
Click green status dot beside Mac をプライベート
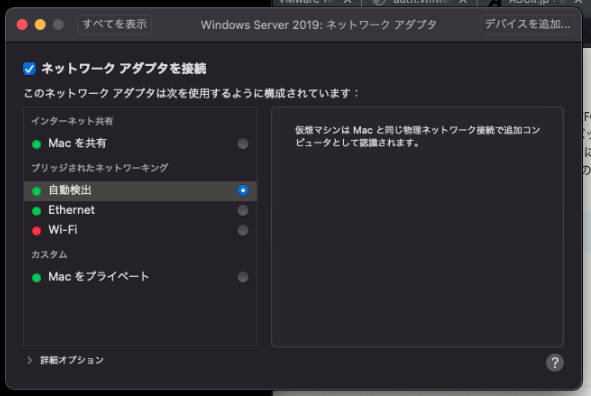click(x=37, y=278)
